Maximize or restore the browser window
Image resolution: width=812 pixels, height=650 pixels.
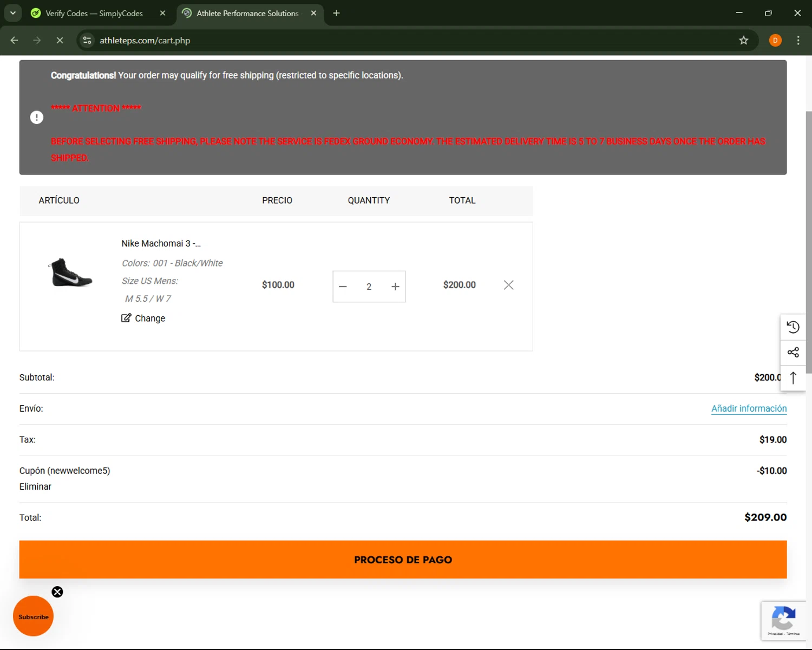click(x=768, y=13)
